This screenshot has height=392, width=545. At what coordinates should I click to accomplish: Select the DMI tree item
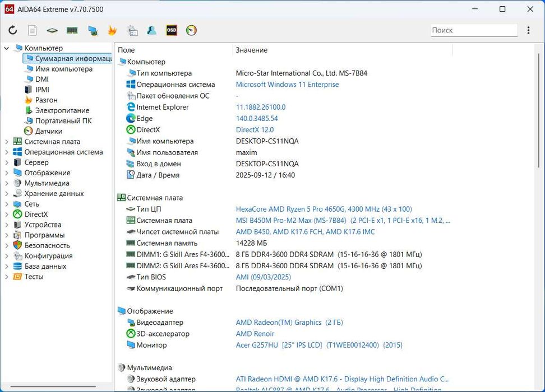(x=41, y=80)
